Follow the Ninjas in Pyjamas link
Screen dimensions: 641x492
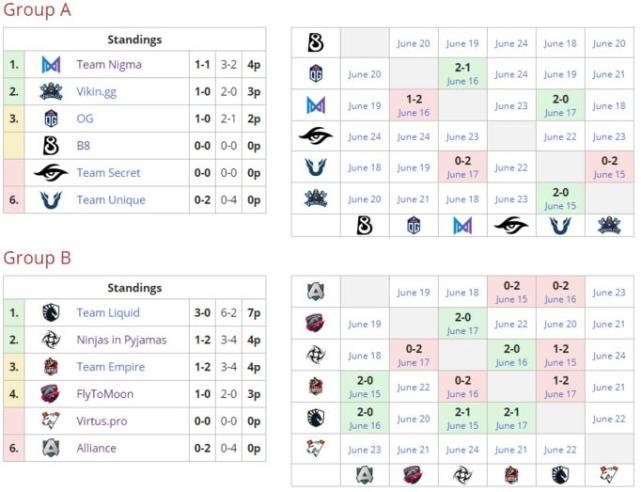click(121, 340)
